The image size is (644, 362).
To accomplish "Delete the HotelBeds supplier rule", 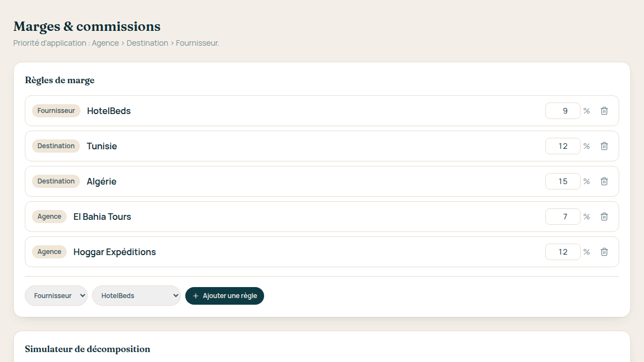I will point(604,111).
